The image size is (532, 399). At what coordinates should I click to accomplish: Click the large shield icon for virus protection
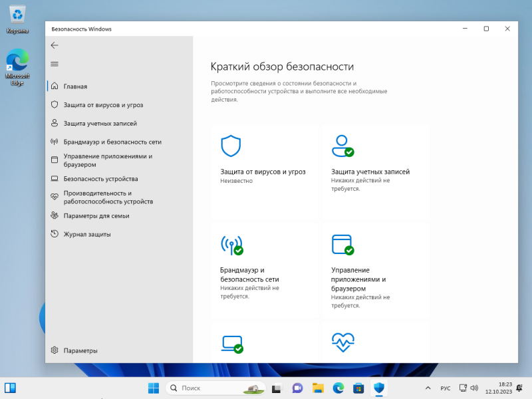click(x=231, y=146)
